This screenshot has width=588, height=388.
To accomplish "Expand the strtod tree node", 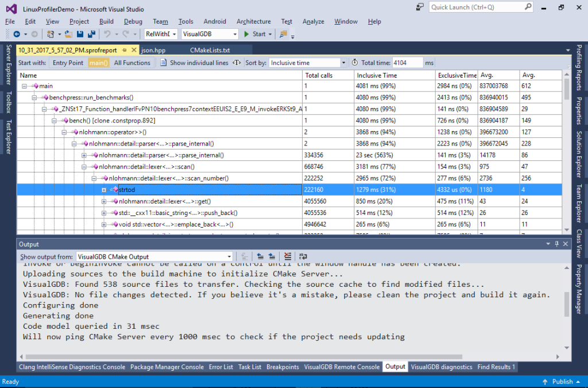I will (x=105, y=190).
